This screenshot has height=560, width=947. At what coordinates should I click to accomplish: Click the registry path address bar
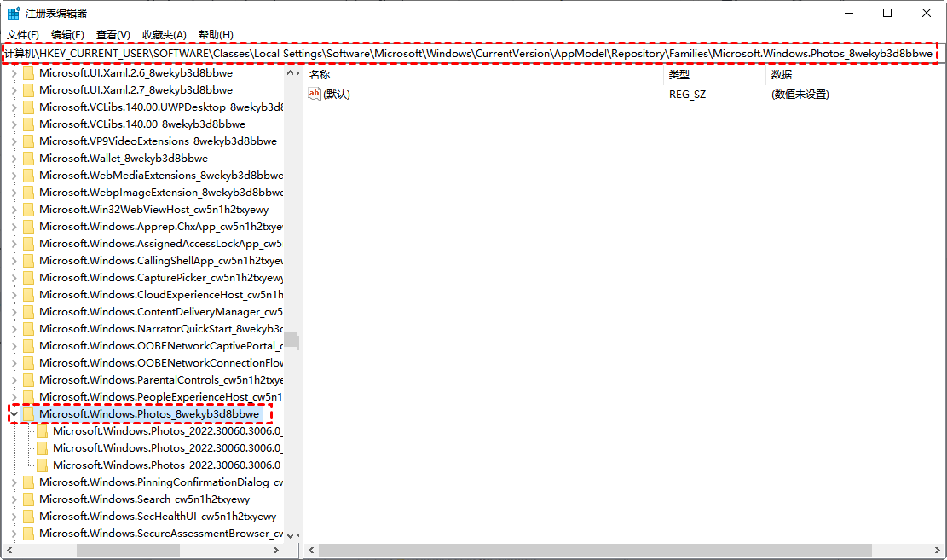[469, 53]
